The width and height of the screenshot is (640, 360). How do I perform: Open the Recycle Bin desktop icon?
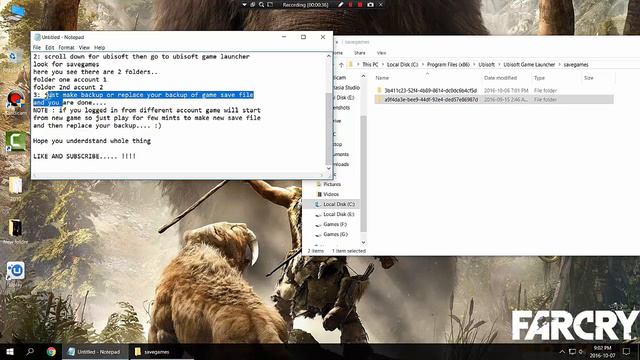[x=14, y=56]
